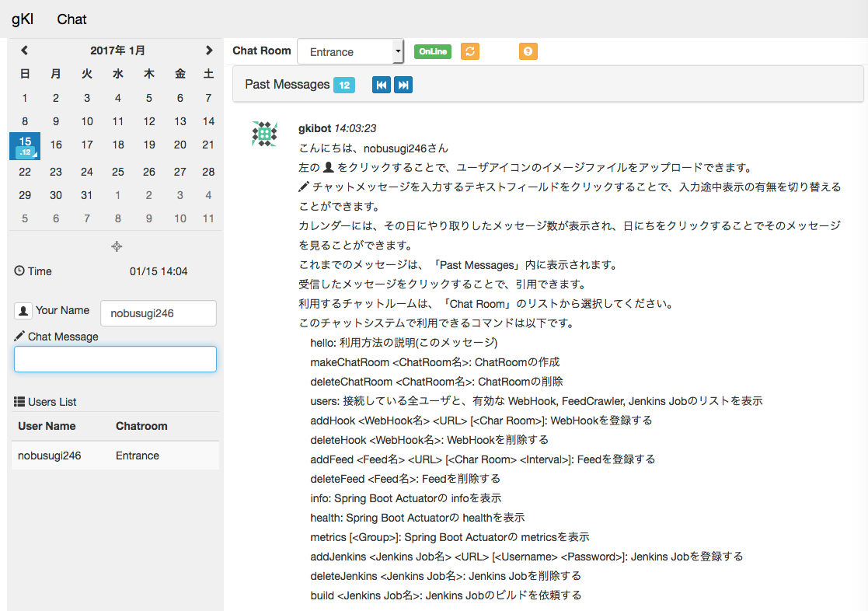Jump to first past messages
Viewport: 868px width, 611px height.
(382, 85)
